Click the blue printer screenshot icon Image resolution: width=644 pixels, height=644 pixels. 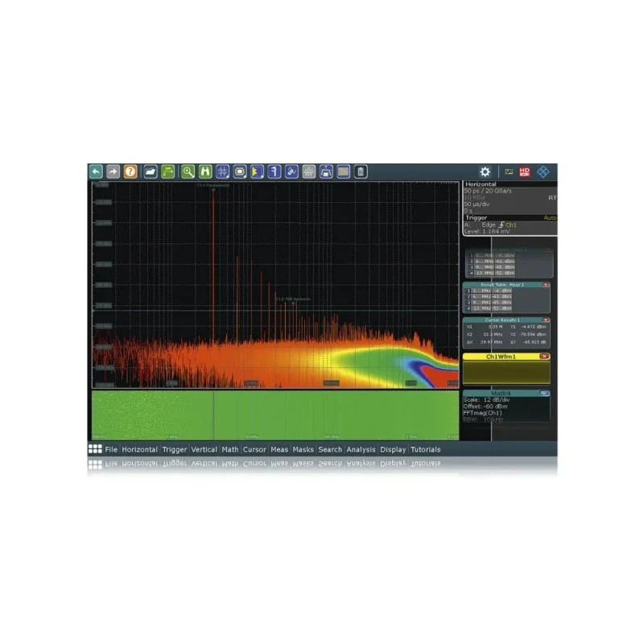click(326, 171)
